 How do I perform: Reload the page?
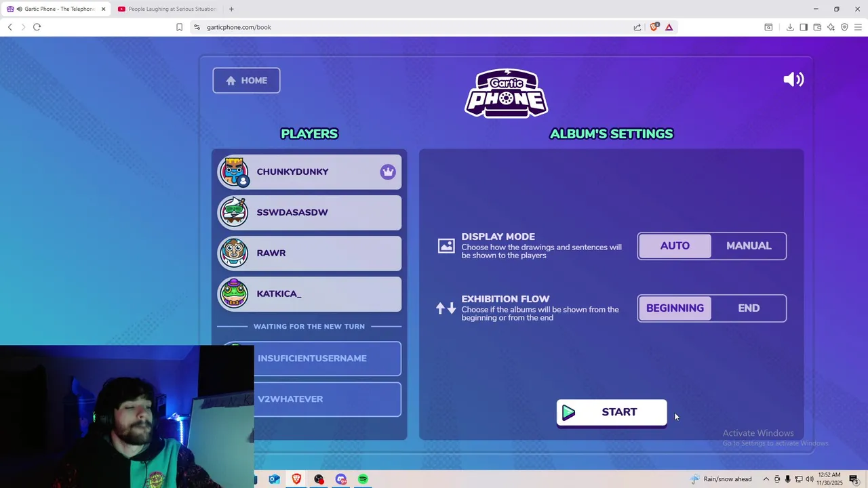point(37,27)
